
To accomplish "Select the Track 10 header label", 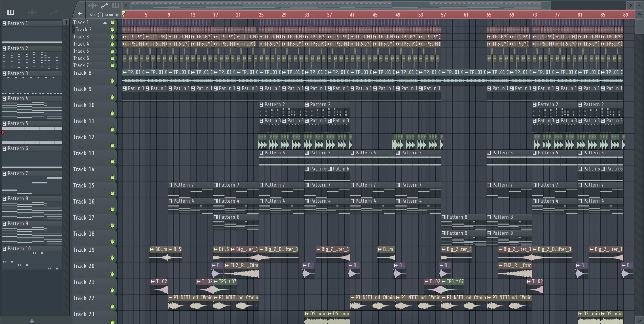I will click(84, 105).
